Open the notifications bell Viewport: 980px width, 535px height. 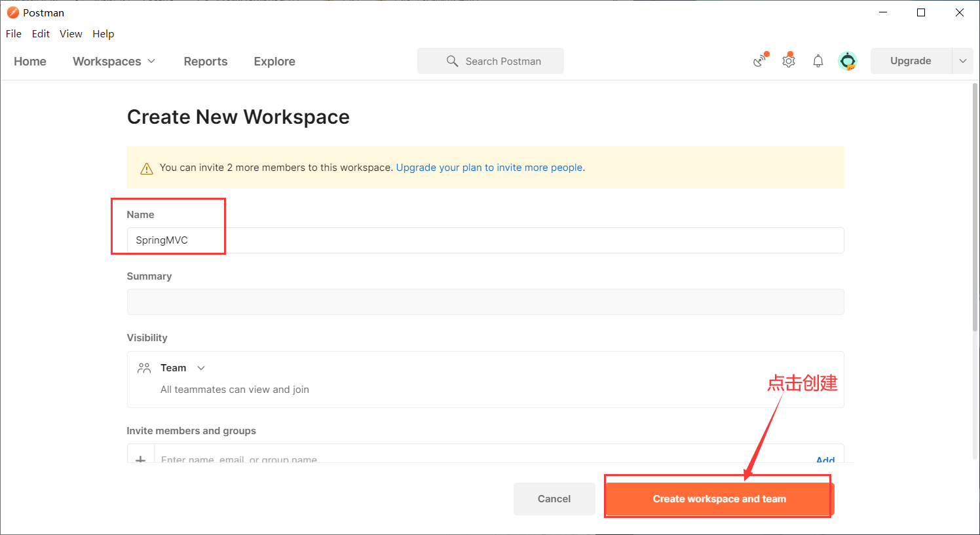tap(818, 61)
